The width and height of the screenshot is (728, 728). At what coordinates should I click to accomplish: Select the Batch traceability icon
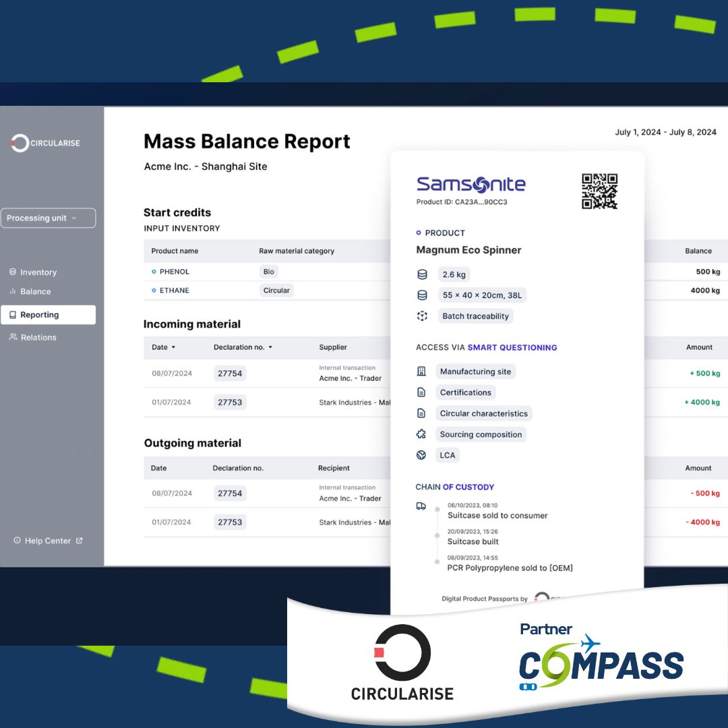421,315
